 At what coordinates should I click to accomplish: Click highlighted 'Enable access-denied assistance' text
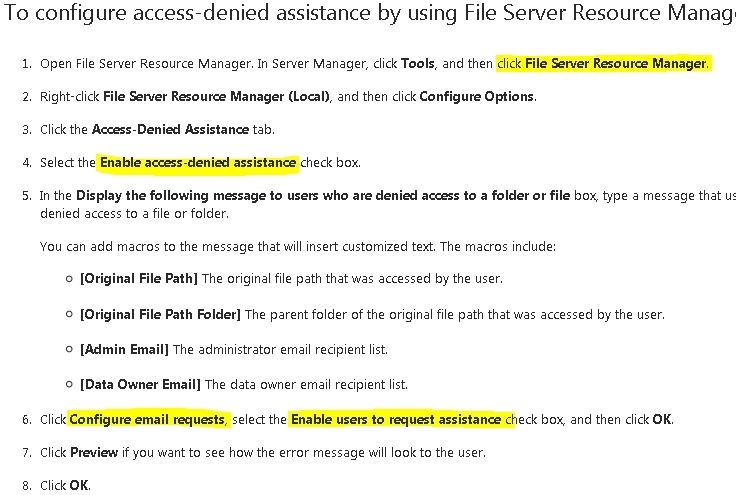tap(198, 163)
